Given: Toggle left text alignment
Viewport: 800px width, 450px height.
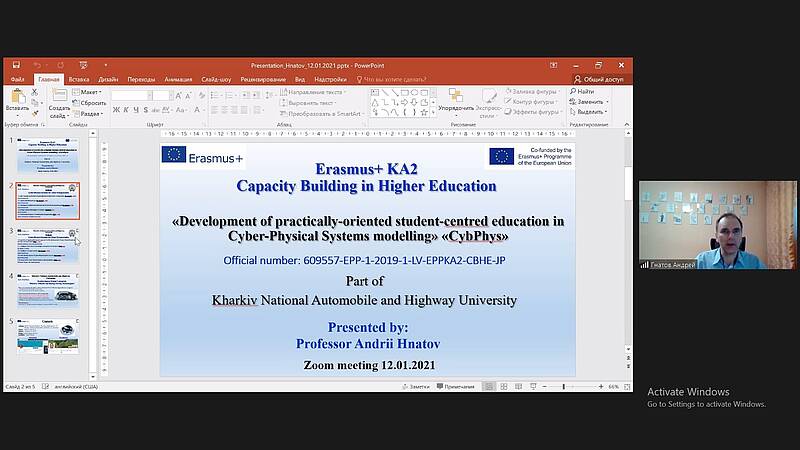Looking at the screenshot, I should pos(214,110).
